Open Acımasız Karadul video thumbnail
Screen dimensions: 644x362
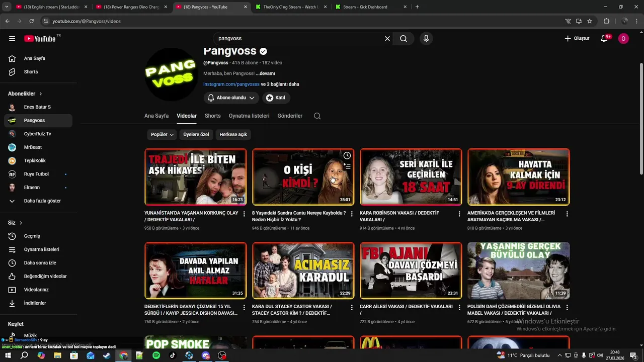(x=303, y=270)
